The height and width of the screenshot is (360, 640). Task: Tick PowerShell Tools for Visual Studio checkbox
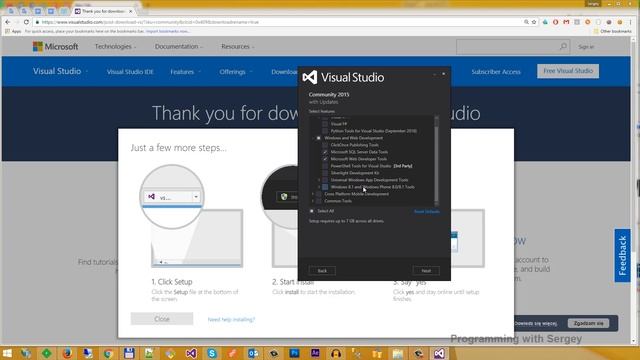pyautogui.click(x=325, y=166)
